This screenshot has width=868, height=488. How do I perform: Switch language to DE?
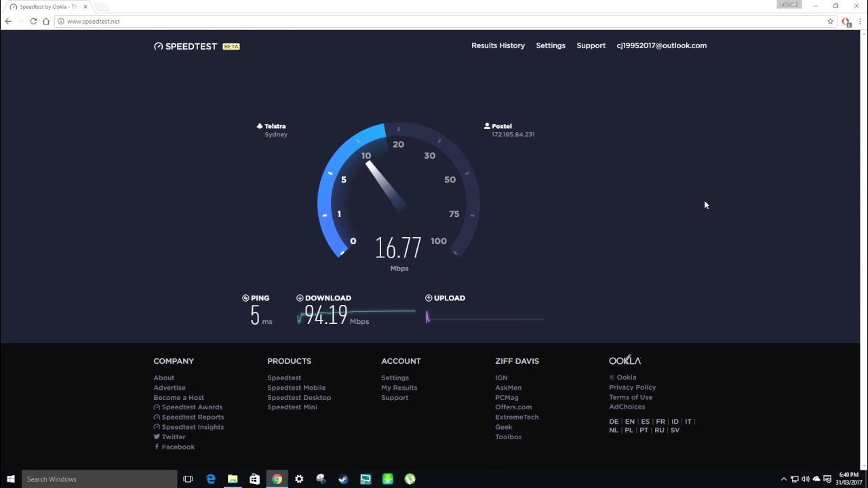coord(614,422)
